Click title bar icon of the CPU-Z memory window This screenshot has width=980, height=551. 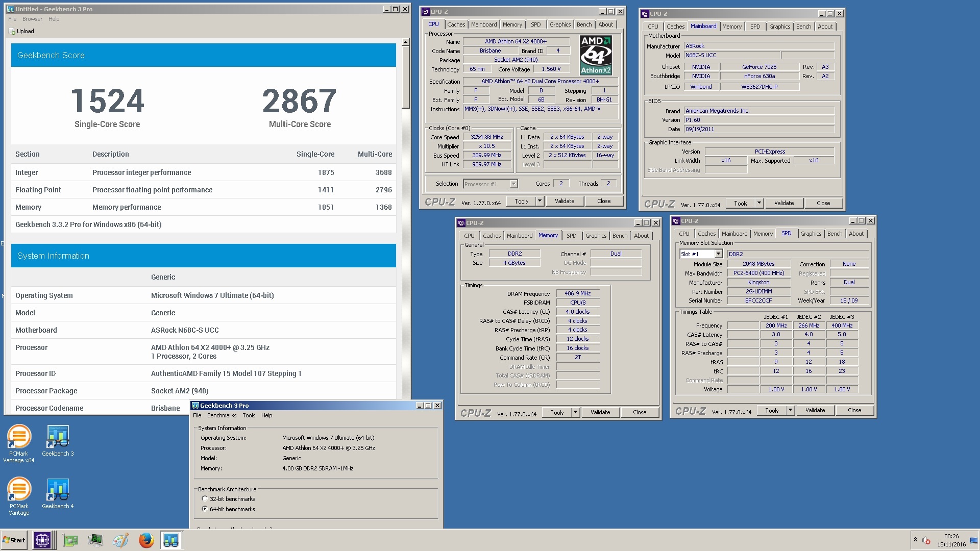461,223
